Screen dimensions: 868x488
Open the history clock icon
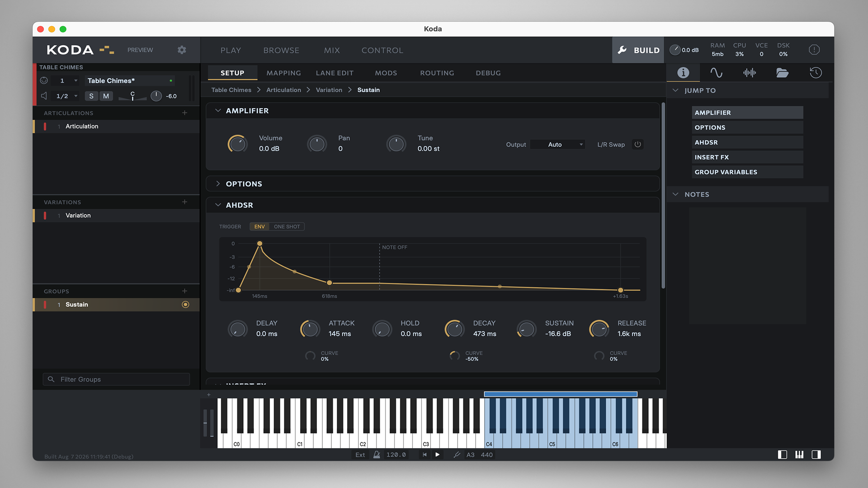pos(816,73)
